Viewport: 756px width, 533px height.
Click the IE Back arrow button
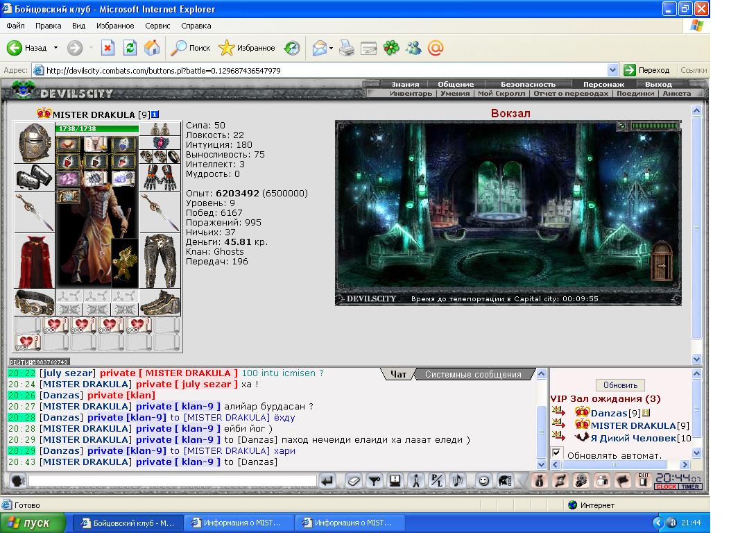15,48
